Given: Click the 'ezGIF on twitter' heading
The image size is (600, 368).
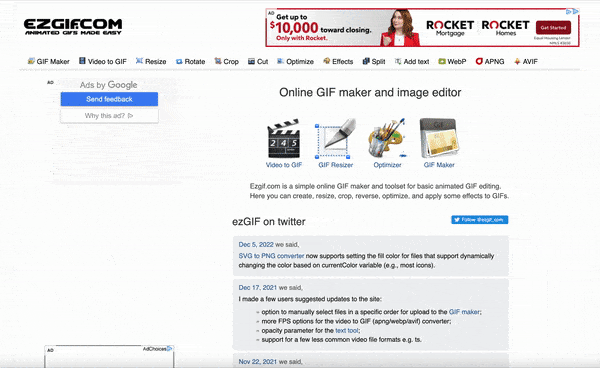Looking at the screenshot, I should click(269, 222).
